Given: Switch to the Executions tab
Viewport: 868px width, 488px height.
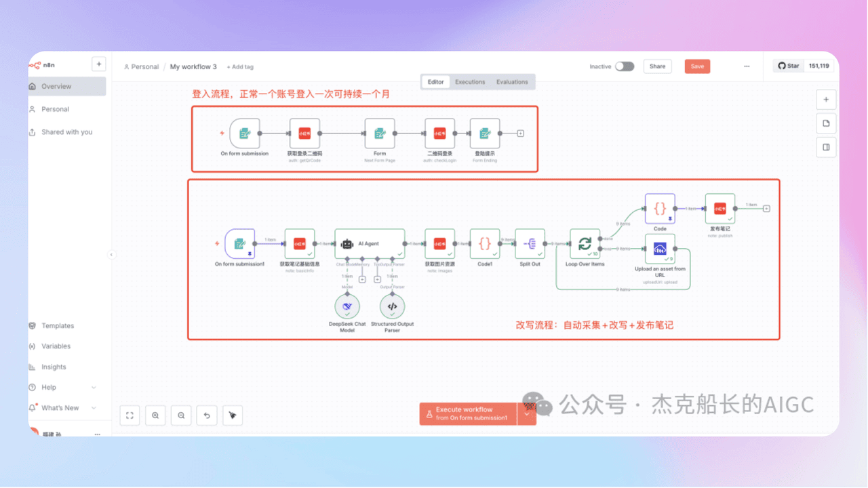Looking at the screenshot, I should tap(470, 82).
